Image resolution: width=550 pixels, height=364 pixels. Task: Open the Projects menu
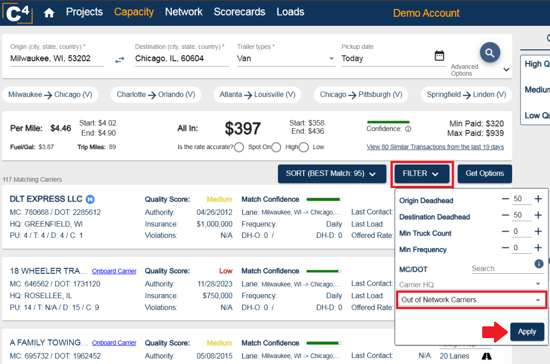coord(84,12)
